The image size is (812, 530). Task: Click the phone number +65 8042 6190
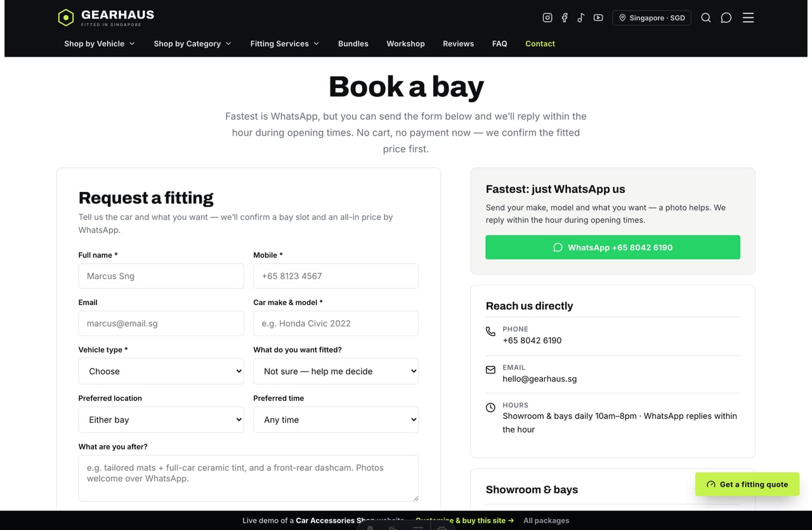532,340
